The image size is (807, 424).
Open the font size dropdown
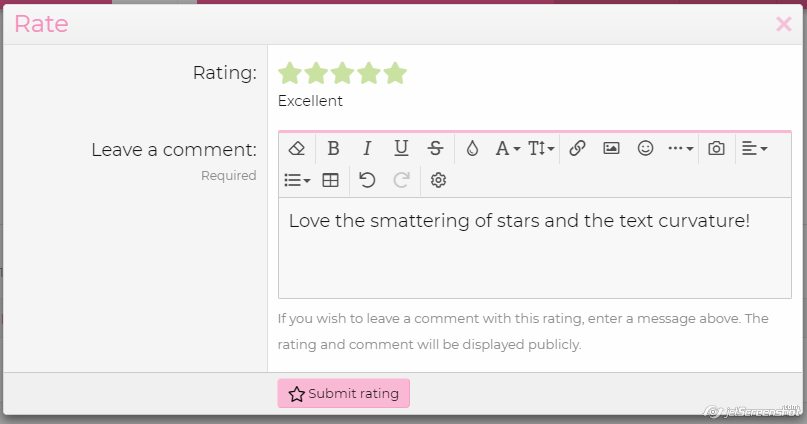click(x=541, y=148)
